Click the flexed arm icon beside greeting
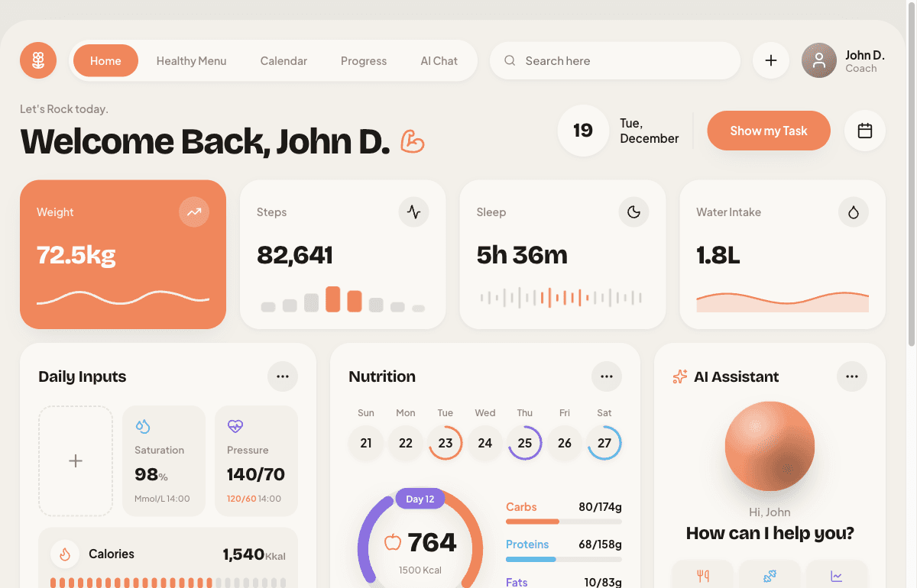917x588 pixels. [413, 141]
